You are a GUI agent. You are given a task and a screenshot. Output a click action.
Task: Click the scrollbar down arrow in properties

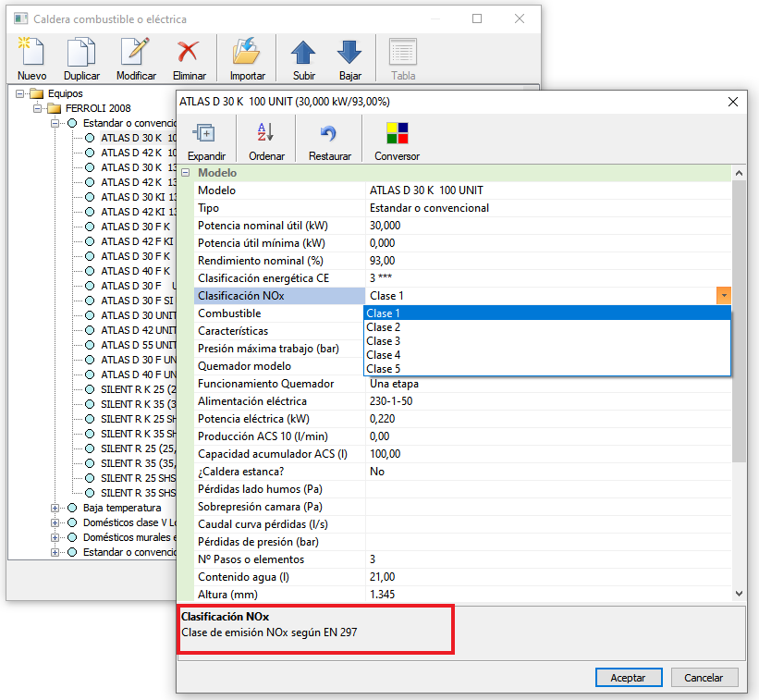pos(739,593)
